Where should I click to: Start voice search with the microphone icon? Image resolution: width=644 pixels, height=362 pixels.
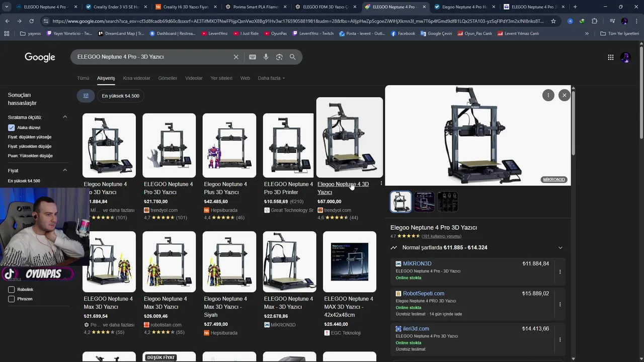click(266, 57)
